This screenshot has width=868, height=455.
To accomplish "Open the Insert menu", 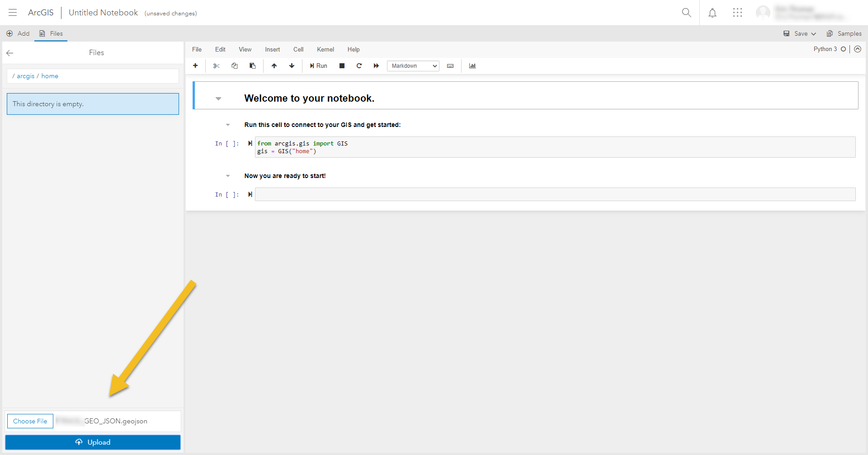I will pyautogui.click(x=272, y=49).
